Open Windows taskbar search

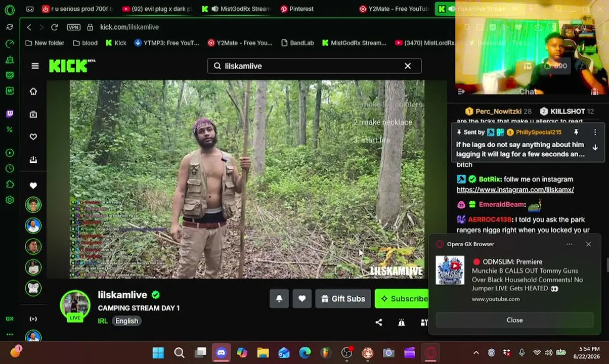[x=179, y=353]
